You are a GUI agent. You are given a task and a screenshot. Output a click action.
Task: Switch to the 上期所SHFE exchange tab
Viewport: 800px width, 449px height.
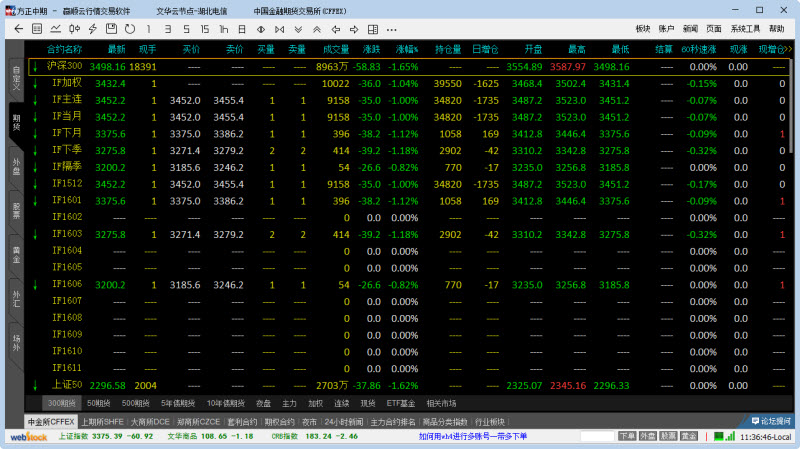coord(103,422)
